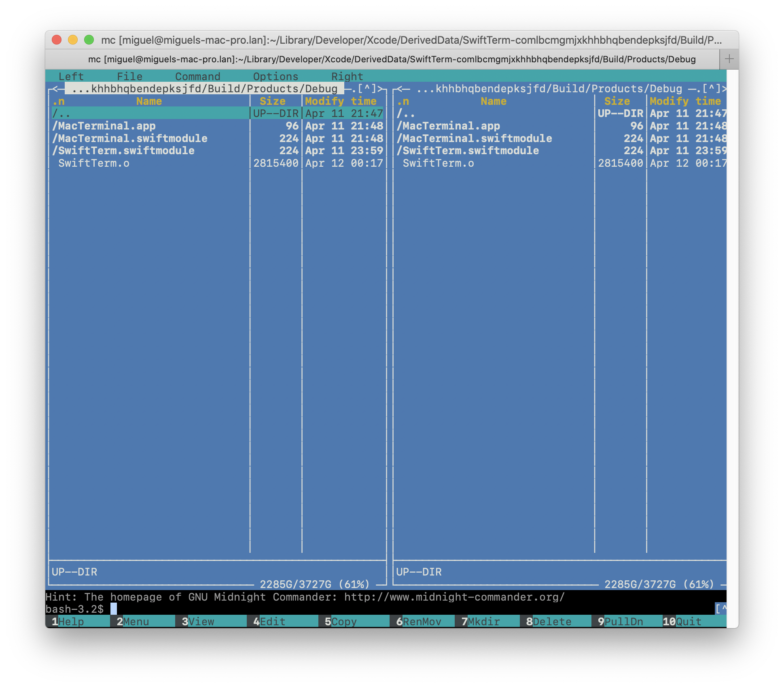Click the right panel path header

point(549,89)
